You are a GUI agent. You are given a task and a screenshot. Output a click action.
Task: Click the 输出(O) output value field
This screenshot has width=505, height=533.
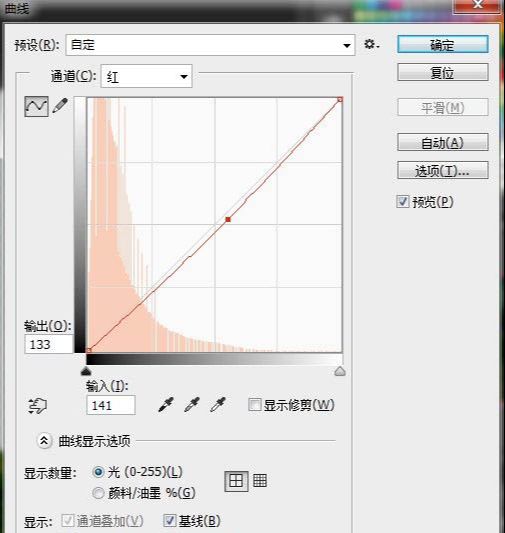coord(49,344)
